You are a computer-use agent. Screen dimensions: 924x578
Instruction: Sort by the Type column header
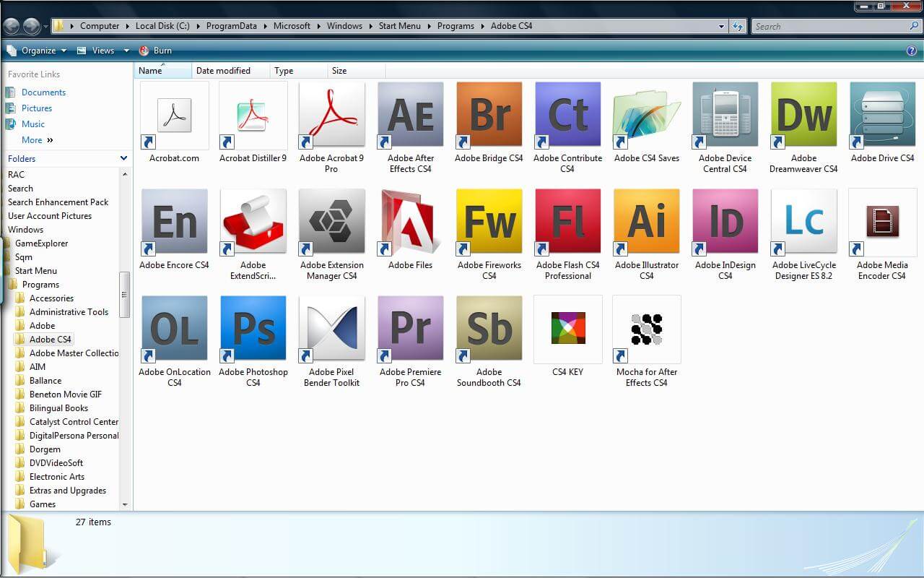[299, 71]
